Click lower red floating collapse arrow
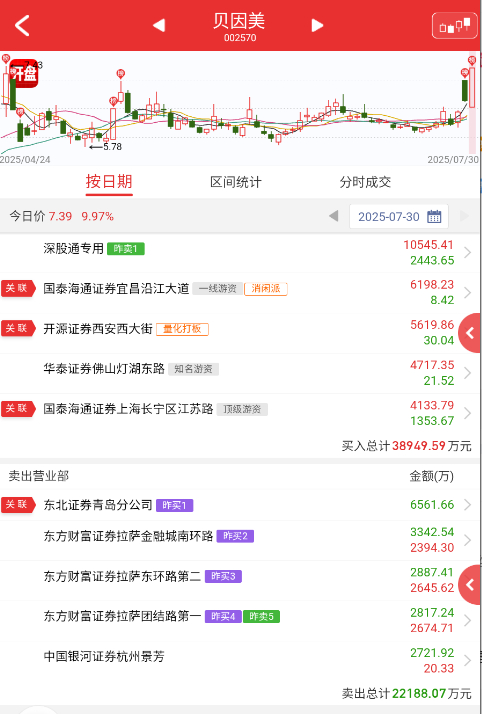The image size is (482, 714). (470, 585)
